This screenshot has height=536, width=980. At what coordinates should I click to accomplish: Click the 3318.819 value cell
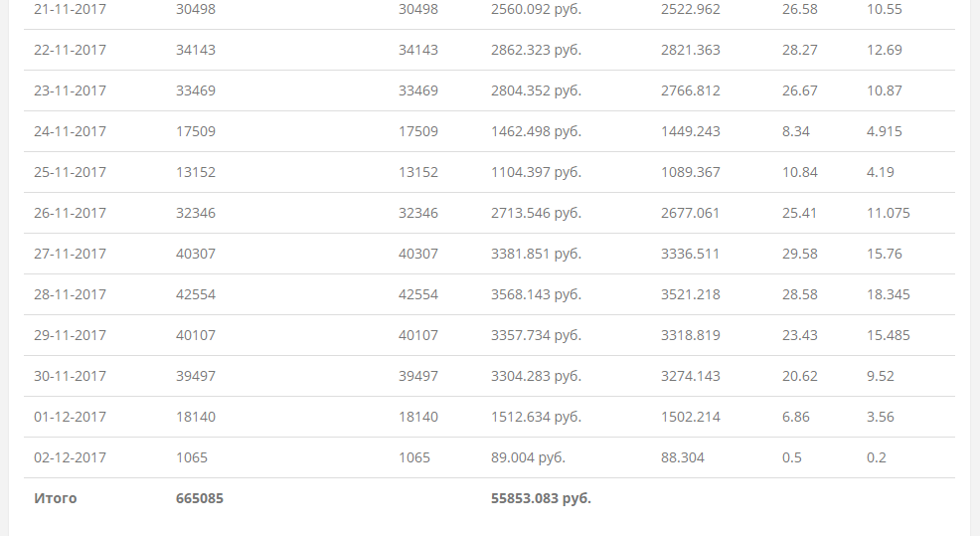coord(690,335)
